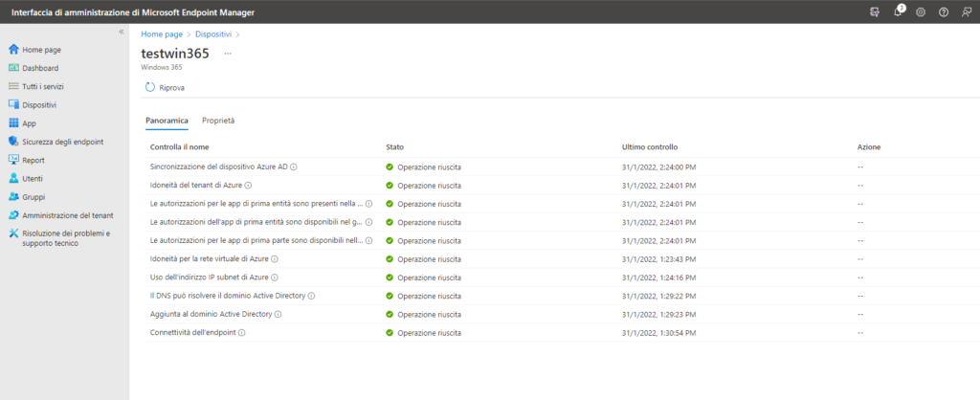The width and height of the screenshot is (980, 400).
Task: Click info icon beside Il DNS può risolvere
Action: tap(311, 296)
